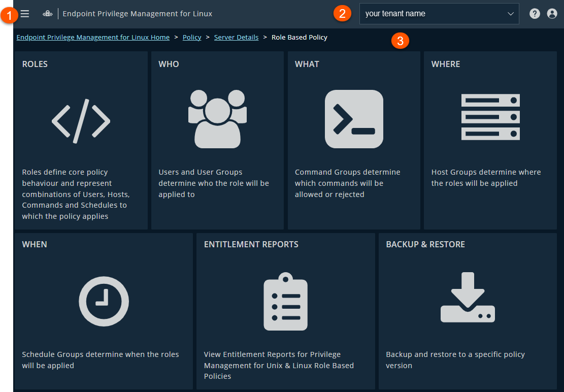
Task: Click 'Roles define core policy behaviour' description
Action: [76, 194]
